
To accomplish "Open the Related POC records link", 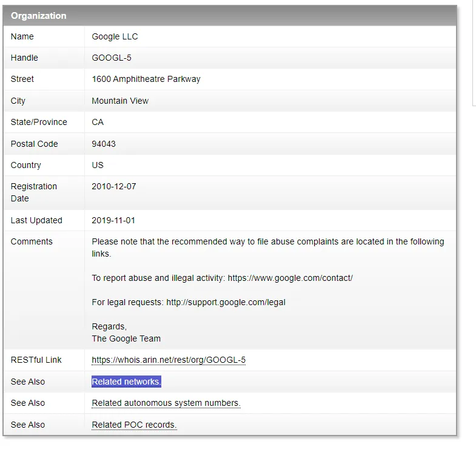I will [x=134, y=425].
